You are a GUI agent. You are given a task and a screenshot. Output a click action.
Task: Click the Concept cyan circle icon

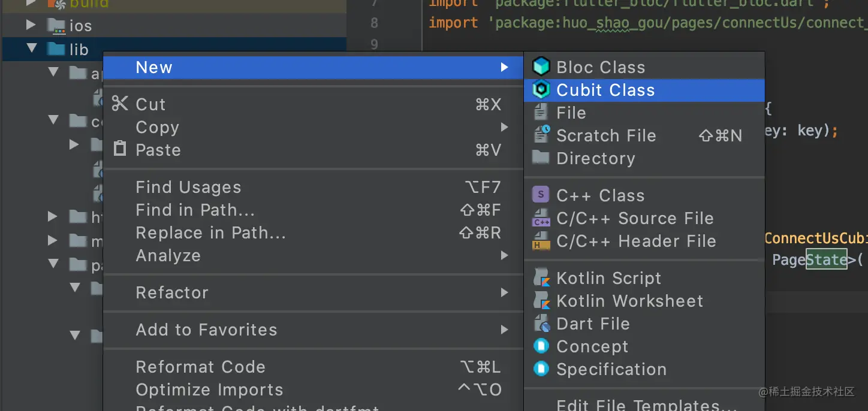coord(541,346)
